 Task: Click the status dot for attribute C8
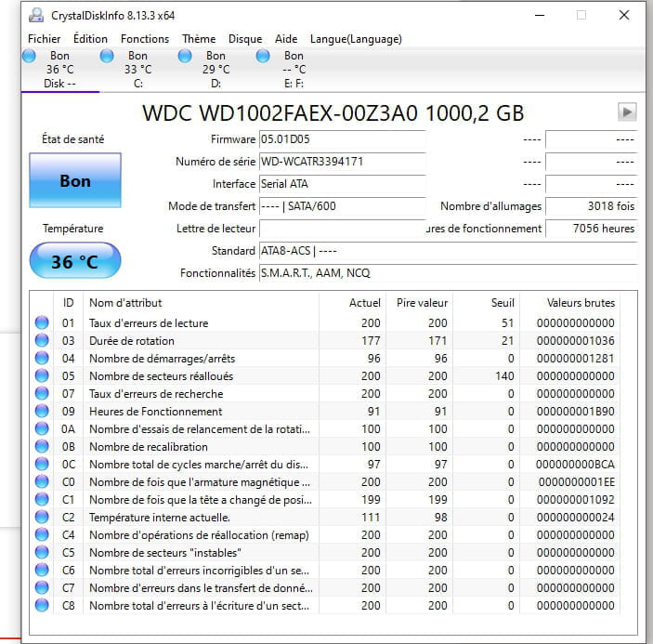[x=42, y=605]
